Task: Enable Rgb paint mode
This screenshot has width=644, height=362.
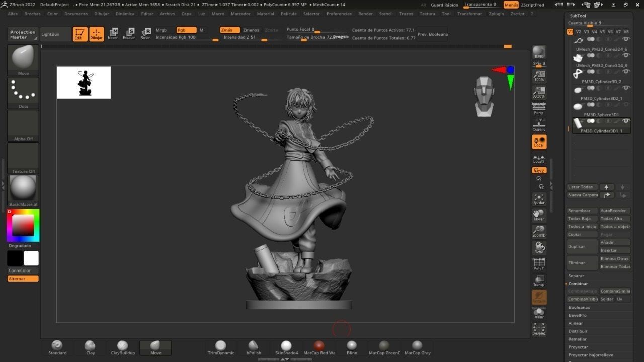Action: tap(186, 30)
